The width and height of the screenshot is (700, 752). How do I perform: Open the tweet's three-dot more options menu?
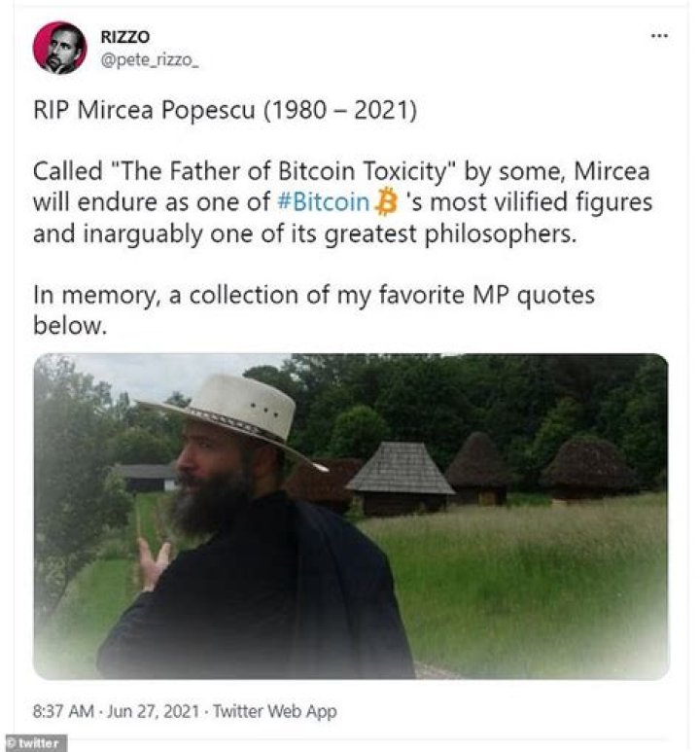coord(659,36)
